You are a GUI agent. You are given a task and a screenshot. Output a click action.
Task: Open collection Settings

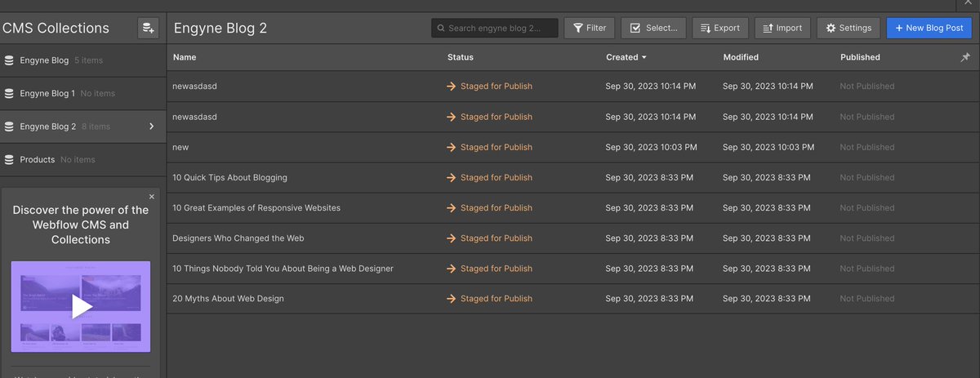coord(849,28)
